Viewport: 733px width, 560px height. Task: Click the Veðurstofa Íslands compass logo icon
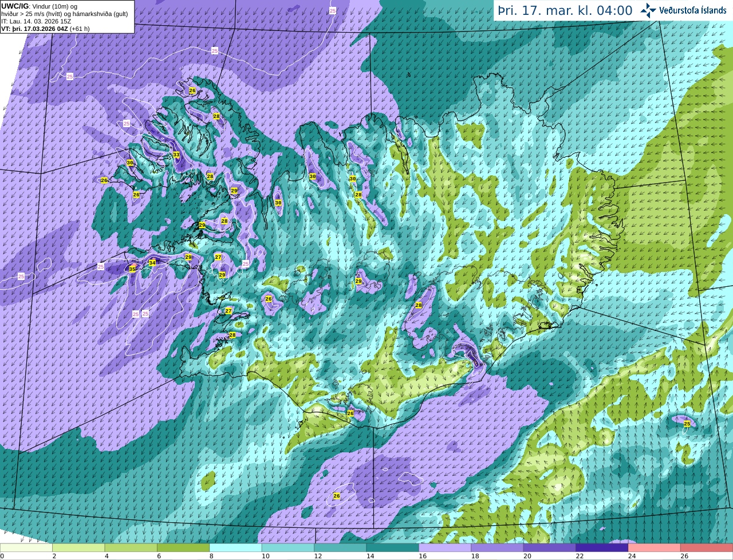pyautogui.click(x=648, y=10)
